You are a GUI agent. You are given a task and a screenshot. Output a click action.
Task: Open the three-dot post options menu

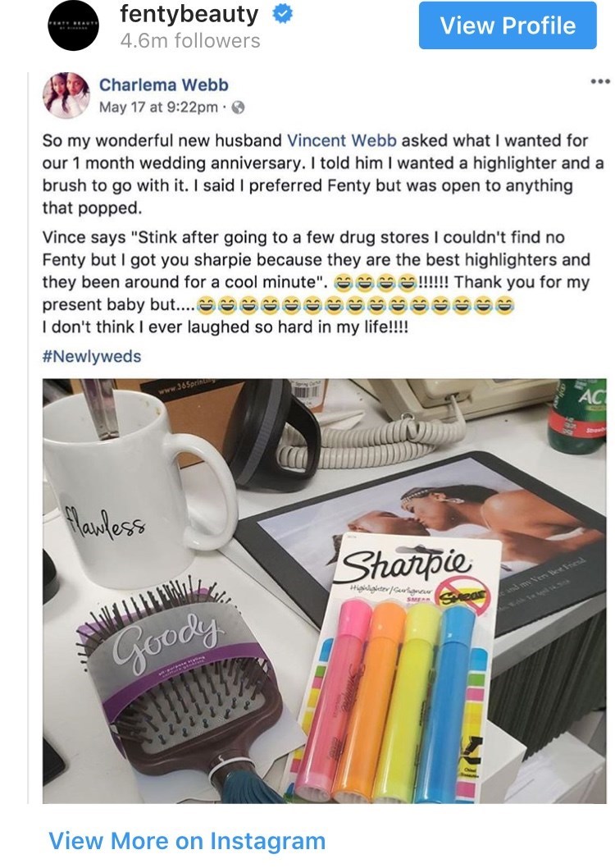pos(600,81)
